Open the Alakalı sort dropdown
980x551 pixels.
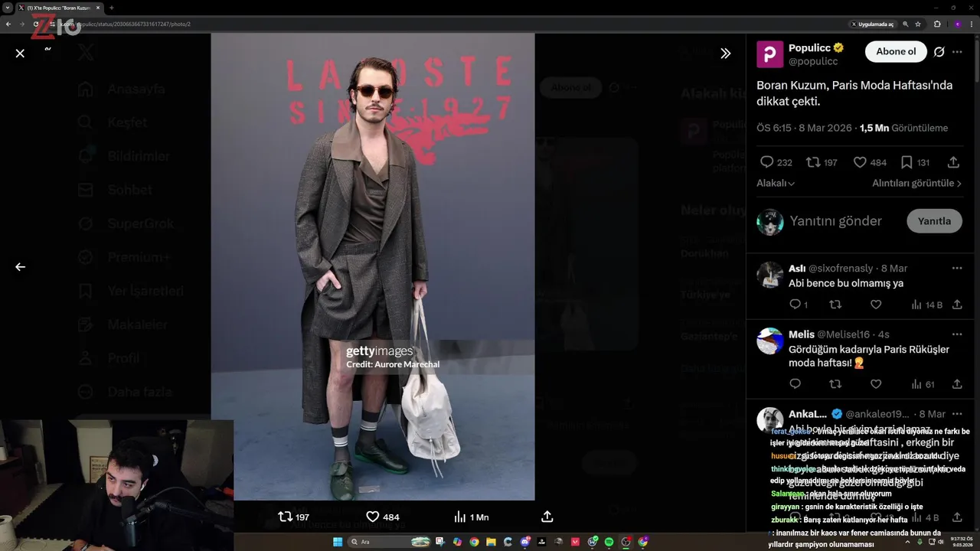pos(776,184)
